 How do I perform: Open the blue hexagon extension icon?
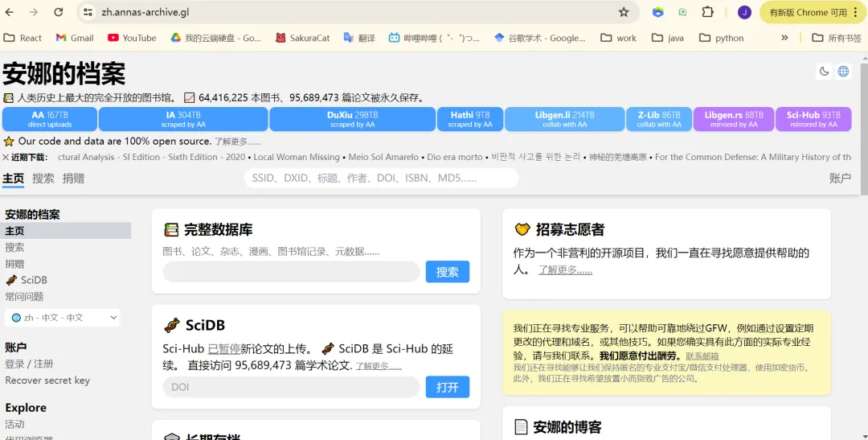tap(657, 12)
